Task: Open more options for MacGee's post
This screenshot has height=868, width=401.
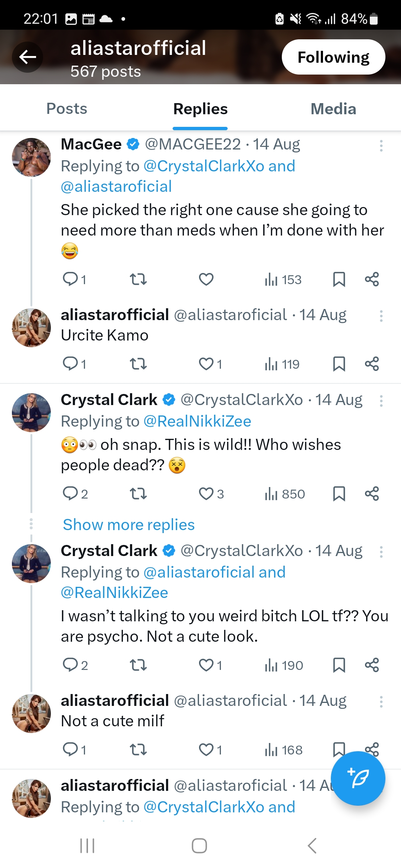Action: (381, 145)
